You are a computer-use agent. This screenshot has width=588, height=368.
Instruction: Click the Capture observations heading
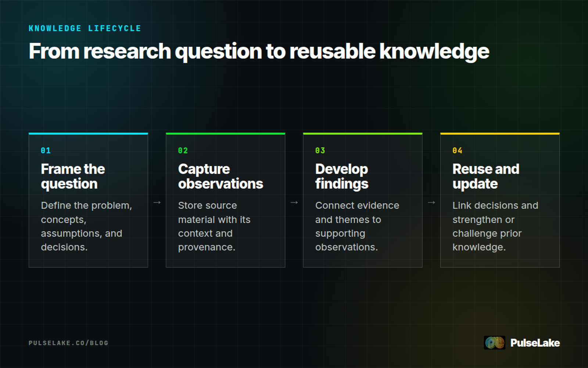220,176
